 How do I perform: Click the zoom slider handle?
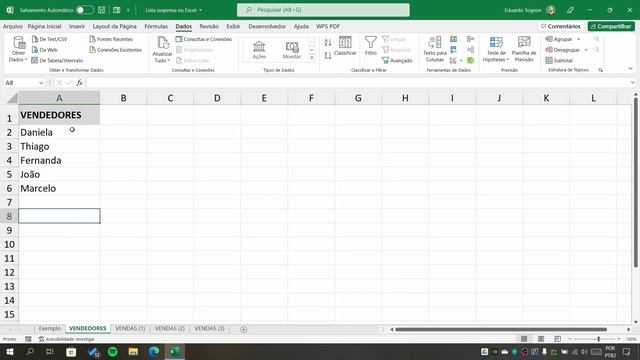598,339
